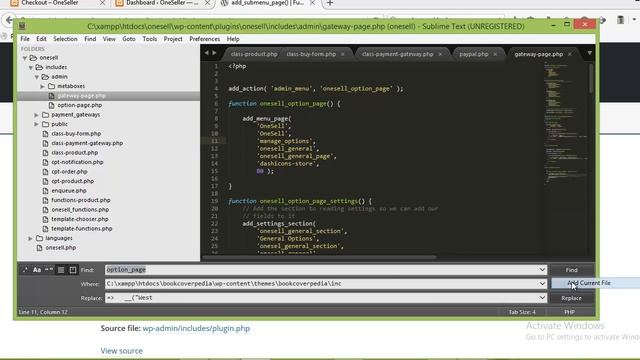
Task: Open class-buy-form.php in sidebar
Action: tap(76, 134)
